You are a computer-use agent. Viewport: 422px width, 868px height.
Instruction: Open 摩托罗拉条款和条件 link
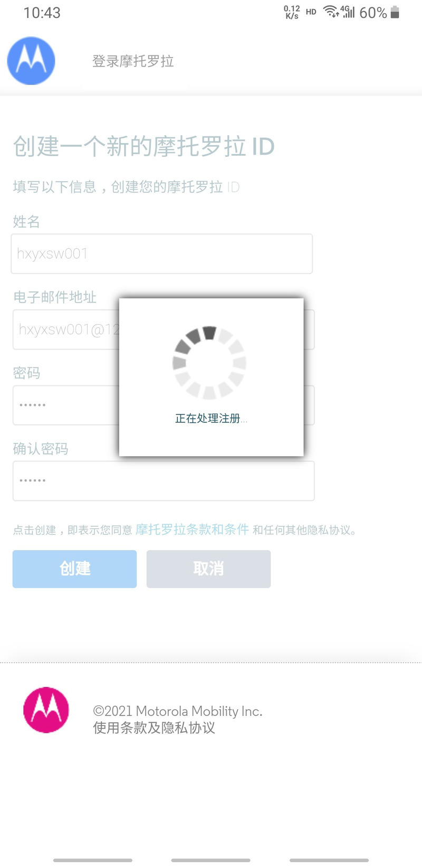click(192, 530)
